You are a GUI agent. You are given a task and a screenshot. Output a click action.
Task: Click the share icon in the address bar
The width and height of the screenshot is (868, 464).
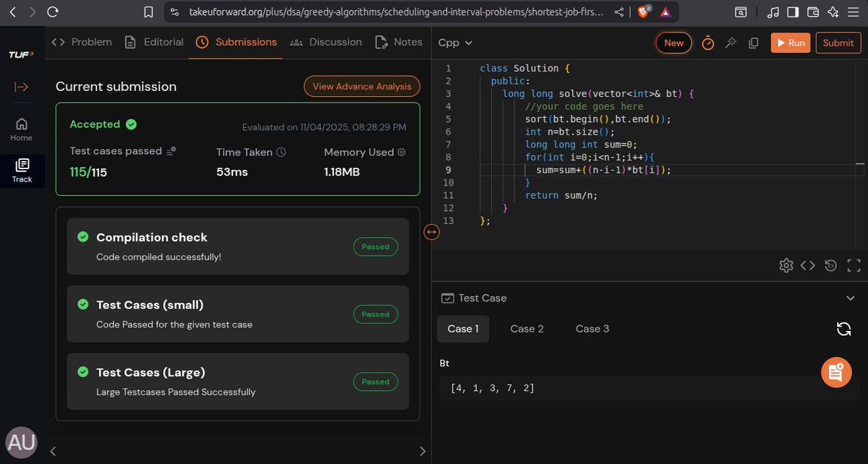pyautogui.click(x=619, y=12)
